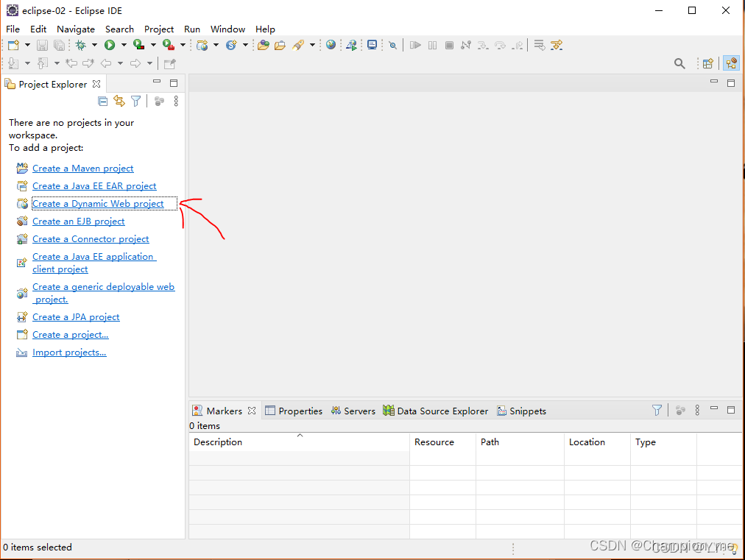Click the Open Type folder icon
745x560 pixels.
coord(264,45)
